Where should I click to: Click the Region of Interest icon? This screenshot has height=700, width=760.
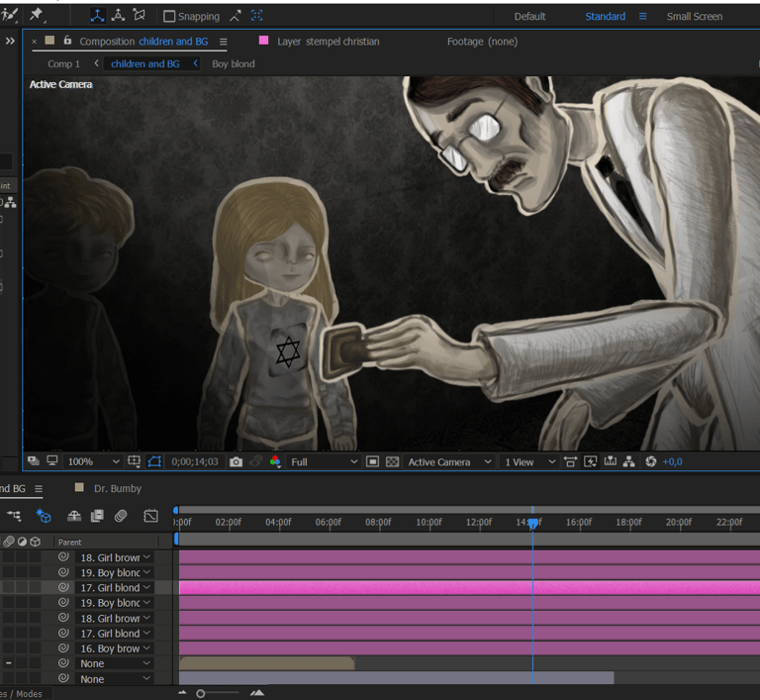click(x=372, y=461)
